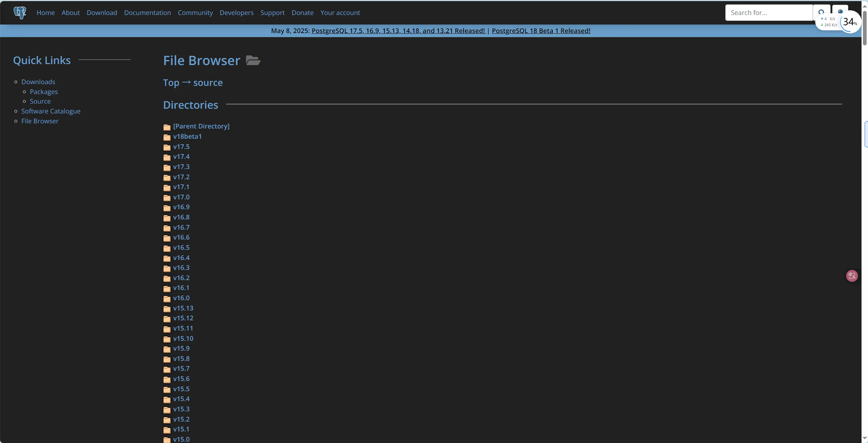Click the search magnifier button
This screenshot has width=868, height=443.
click(821, 11)
